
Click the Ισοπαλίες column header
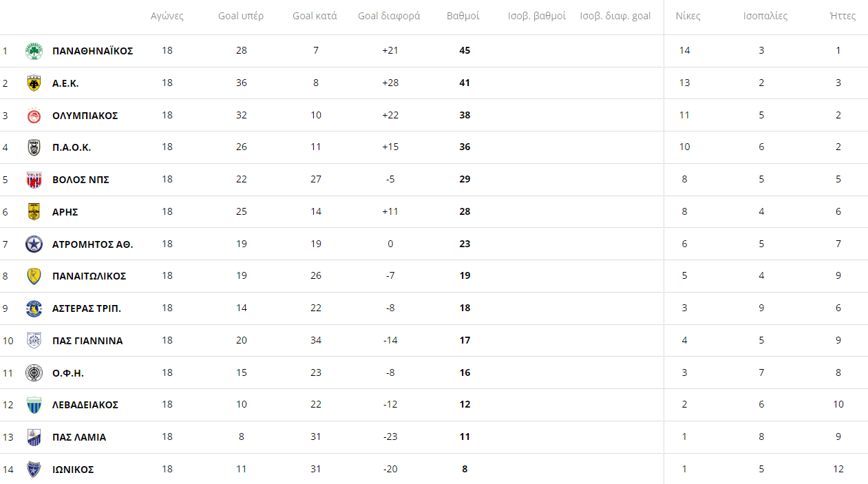click(x=765, y=16)
